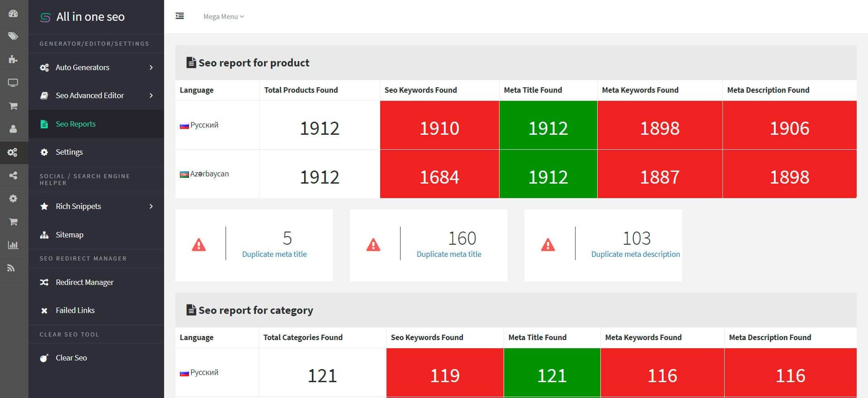Click the Русский label in category report
This screenshot has height=398, width=868.
204,372
